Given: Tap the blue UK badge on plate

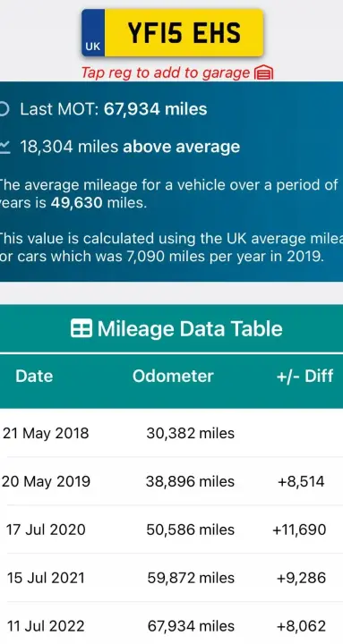Looking at the screenshot, I should pos(93,33).
